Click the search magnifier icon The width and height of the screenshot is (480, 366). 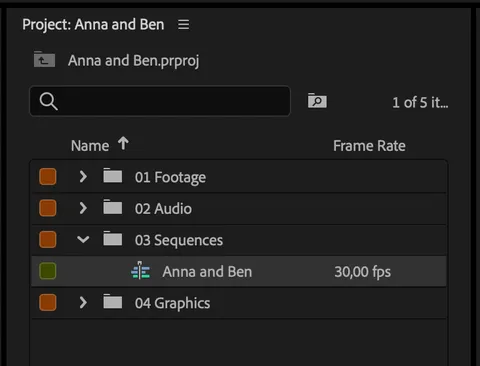(49, 101)
